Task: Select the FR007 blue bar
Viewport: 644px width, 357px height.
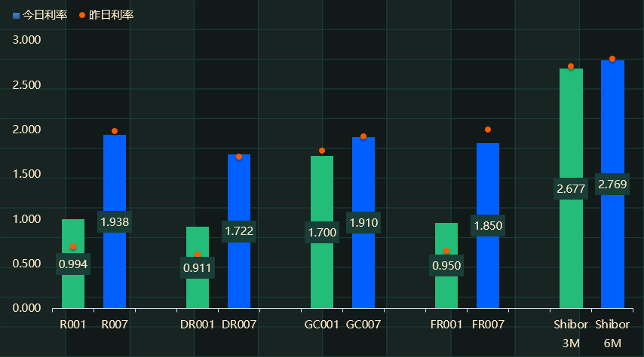Action: pos(488,225)
